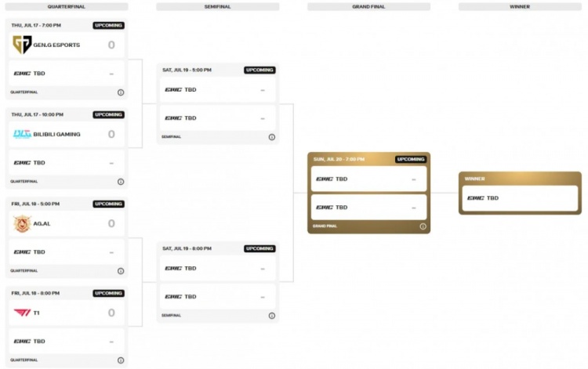Click the Gen.G Esports team logo
The width and height of the screenshot is (588, 369).
(x=22, y=45)
